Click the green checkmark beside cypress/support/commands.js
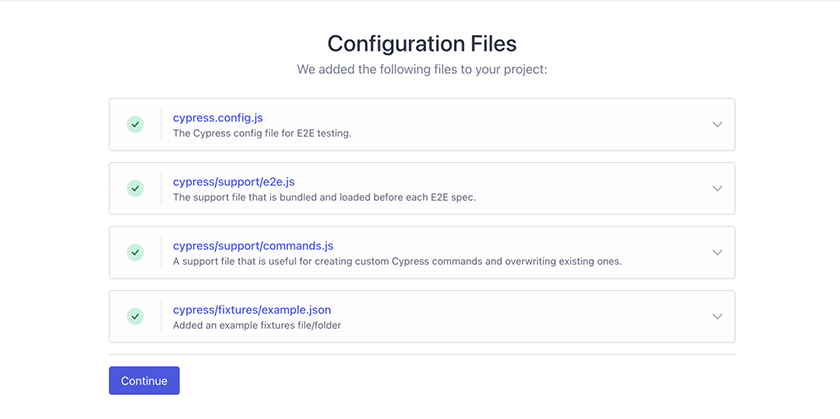 (x=135, y=252)
